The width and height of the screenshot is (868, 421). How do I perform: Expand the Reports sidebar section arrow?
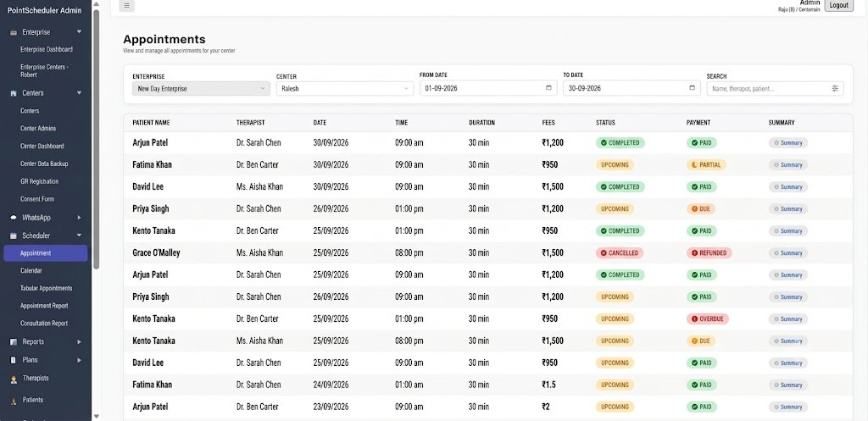click(79, 342)
